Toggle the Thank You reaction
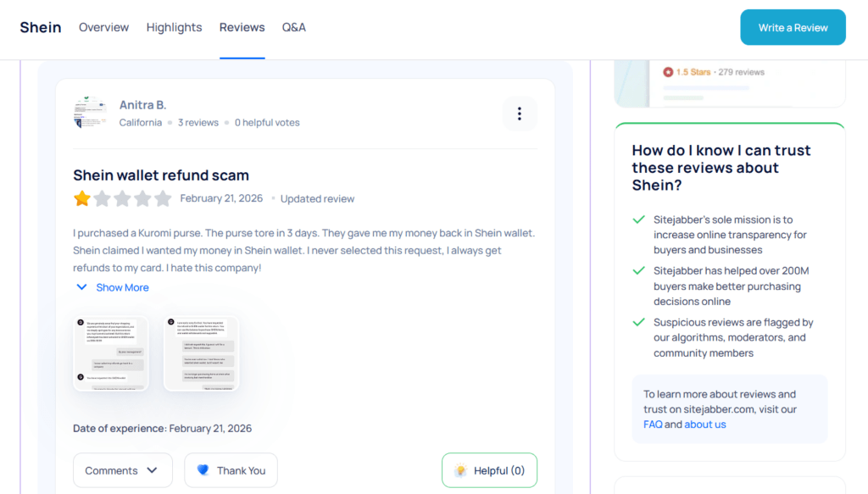 tap(231, 469)
